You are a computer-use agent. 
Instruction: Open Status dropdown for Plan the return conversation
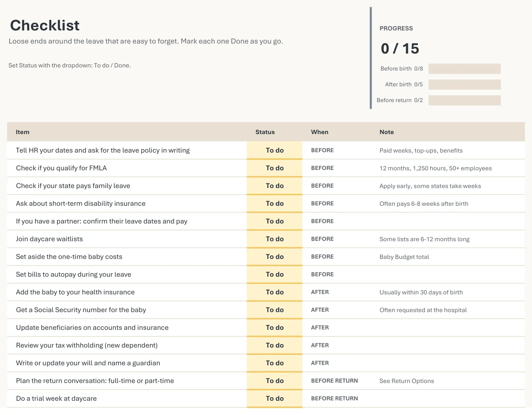click(x=274, y=381)
